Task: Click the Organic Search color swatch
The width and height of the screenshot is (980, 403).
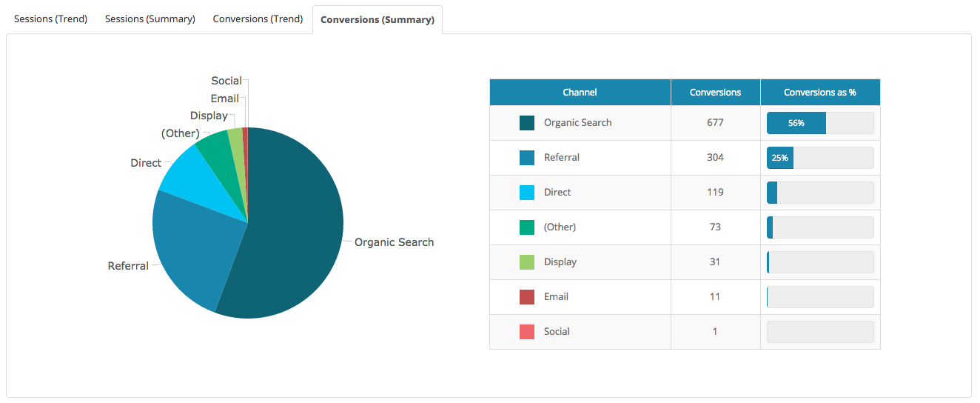Action: point(527,123)
